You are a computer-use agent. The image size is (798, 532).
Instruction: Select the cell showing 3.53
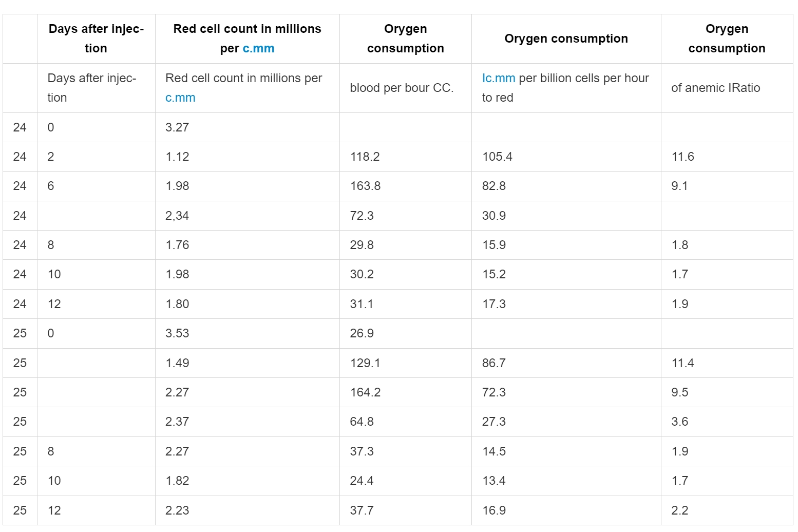pos(247,333)
